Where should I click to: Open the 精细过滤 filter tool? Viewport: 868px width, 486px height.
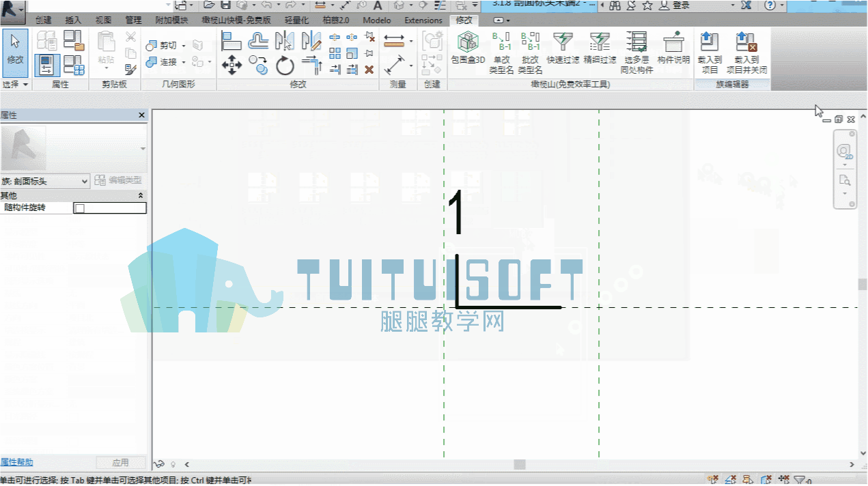click(600, 49)
